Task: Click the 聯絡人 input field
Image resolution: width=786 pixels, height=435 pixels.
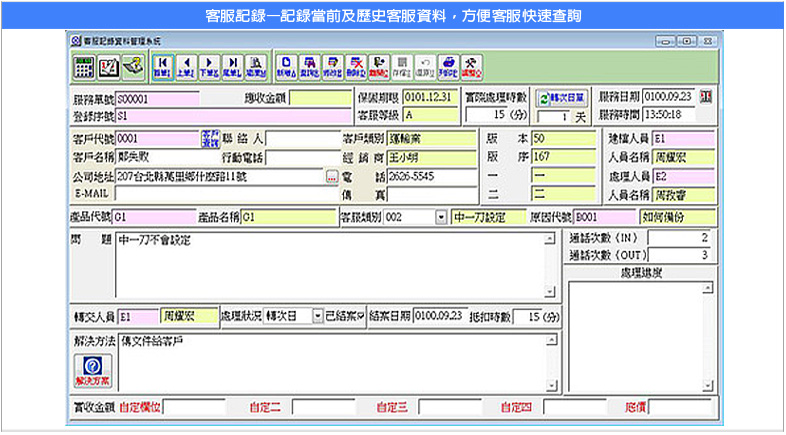Action: coord(301,139)
